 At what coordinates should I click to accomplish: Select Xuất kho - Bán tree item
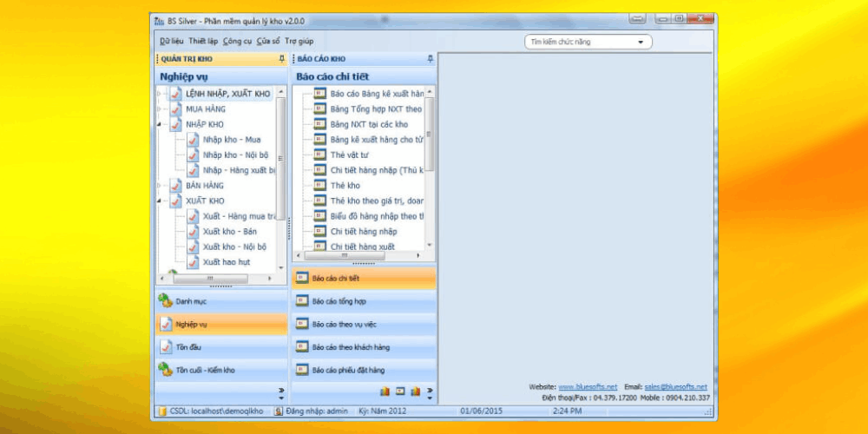[229, 232]
